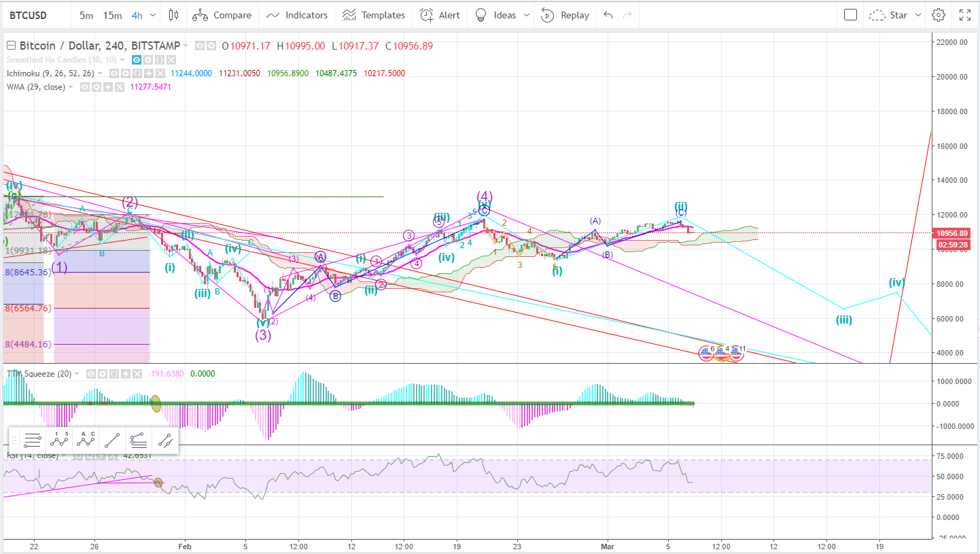Select the Elliott Correction Wave A-C tool

[86, 440]
